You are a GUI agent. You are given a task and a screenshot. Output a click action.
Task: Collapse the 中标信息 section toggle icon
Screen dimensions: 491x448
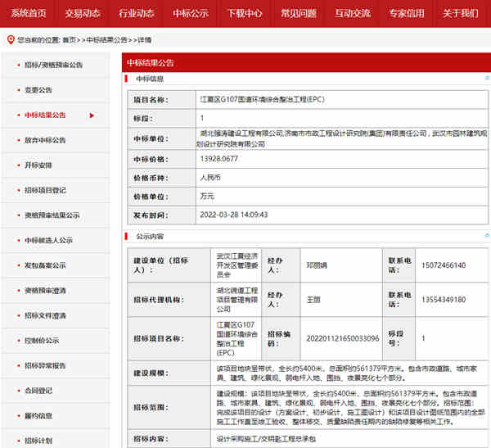click(x=487, y=78)
